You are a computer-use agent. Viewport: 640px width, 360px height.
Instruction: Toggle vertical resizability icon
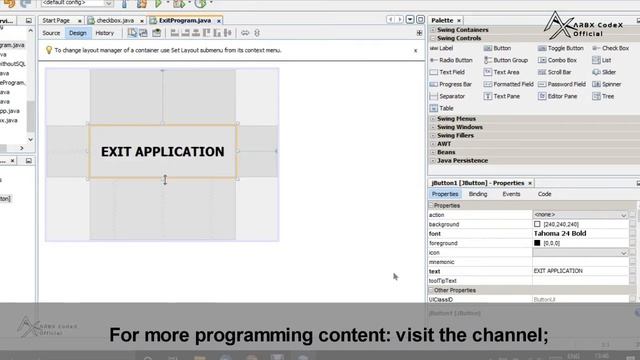[257, 33]
